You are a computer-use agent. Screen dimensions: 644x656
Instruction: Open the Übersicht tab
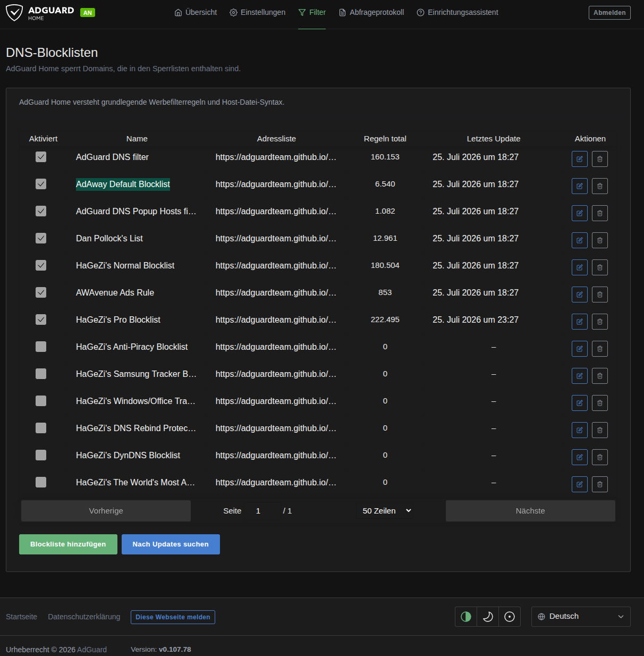click(x=196, y=12)
